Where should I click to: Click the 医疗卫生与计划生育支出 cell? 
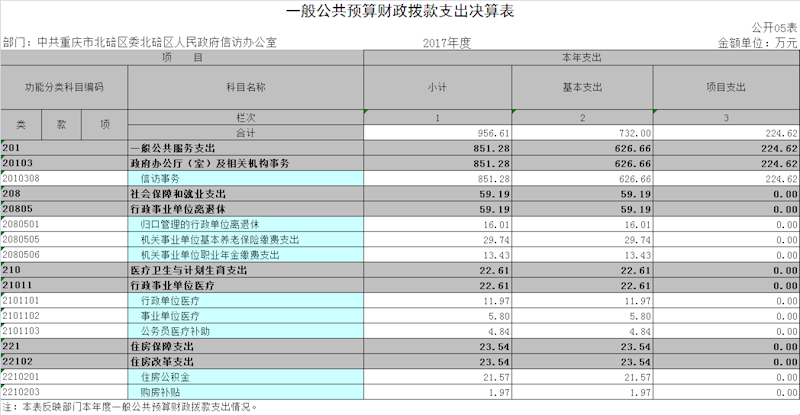(x=245, y=270)
